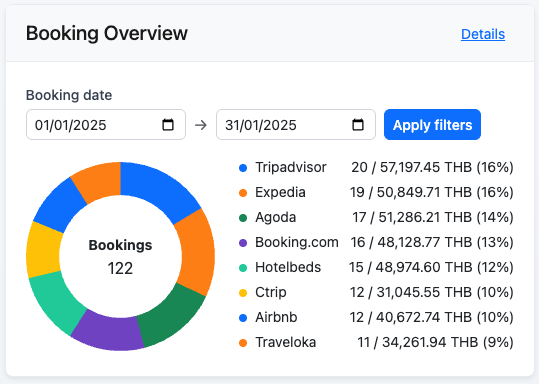This screenshot has height=384, width=539.
Task: Click the Expedia orange legend dot
Action: 243,193
